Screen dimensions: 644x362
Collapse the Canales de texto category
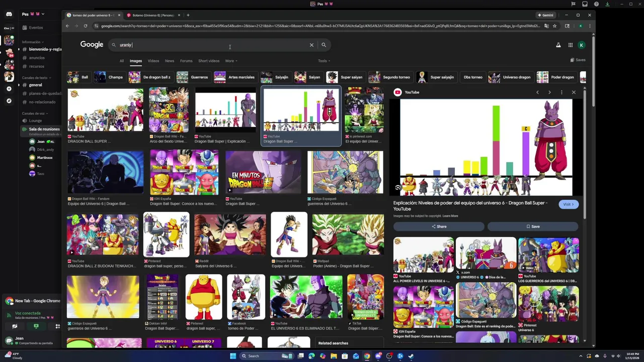pyautogui.click(x=36, y=78)
